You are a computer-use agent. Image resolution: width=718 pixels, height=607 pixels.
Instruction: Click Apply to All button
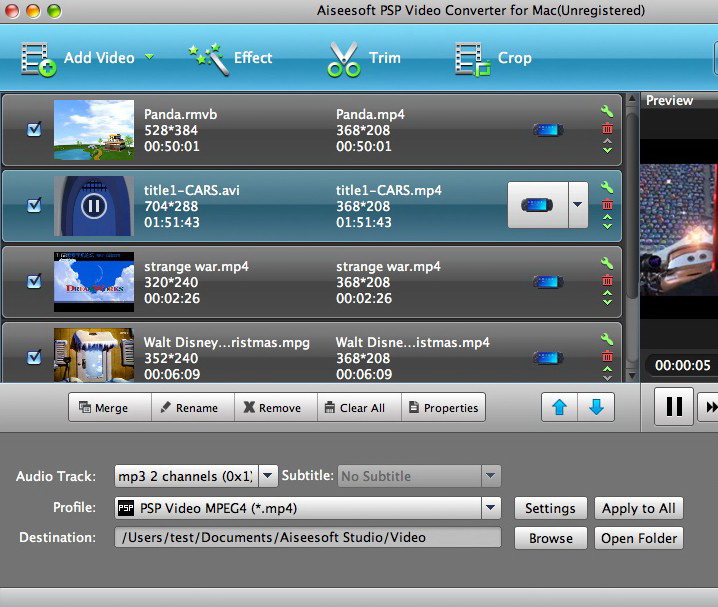639,508
